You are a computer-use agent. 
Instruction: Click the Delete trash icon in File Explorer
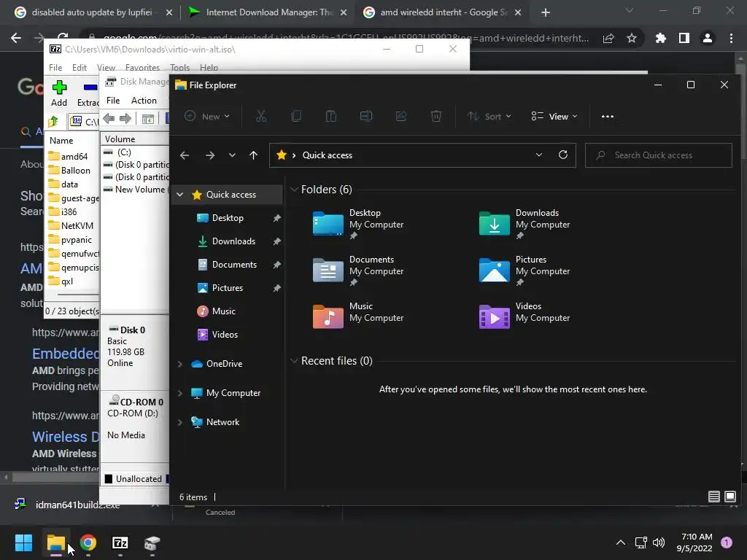pyautogui.click(x=436, y=116)
